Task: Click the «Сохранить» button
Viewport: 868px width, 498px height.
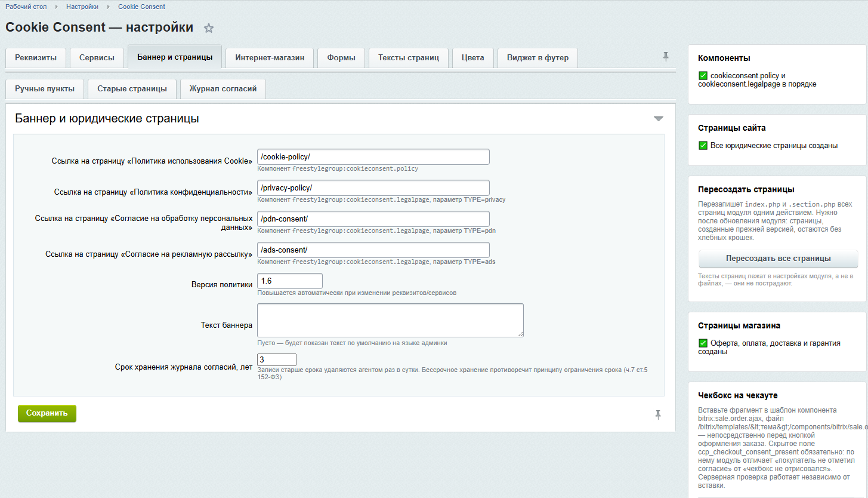Action: pos(47,413)
